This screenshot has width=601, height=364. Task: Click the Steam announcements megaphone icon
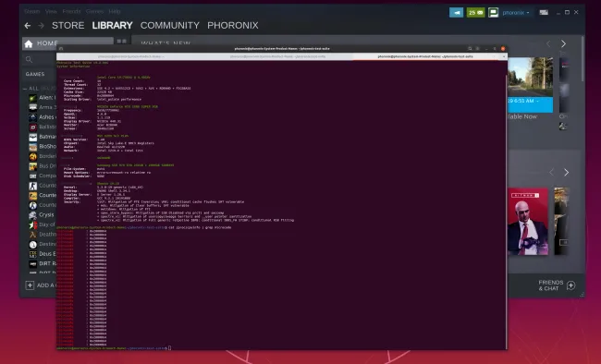pos(456,13)
